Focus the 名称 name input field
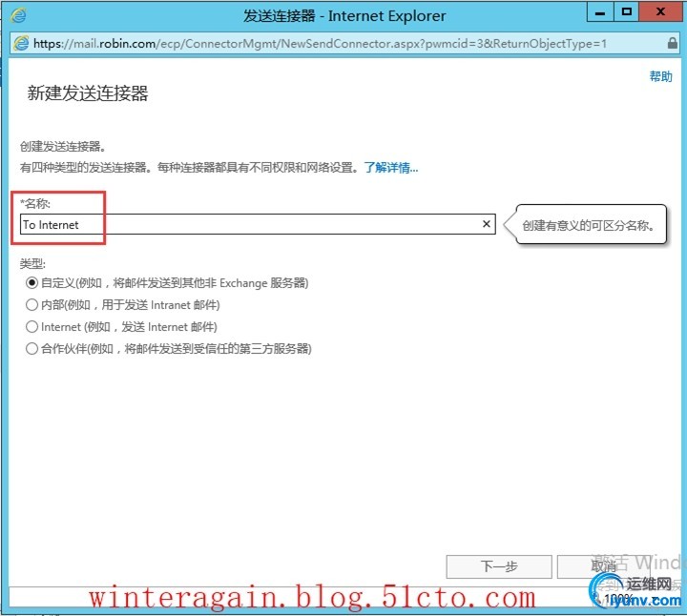This screenshot has width=687, height=616. 258,224
